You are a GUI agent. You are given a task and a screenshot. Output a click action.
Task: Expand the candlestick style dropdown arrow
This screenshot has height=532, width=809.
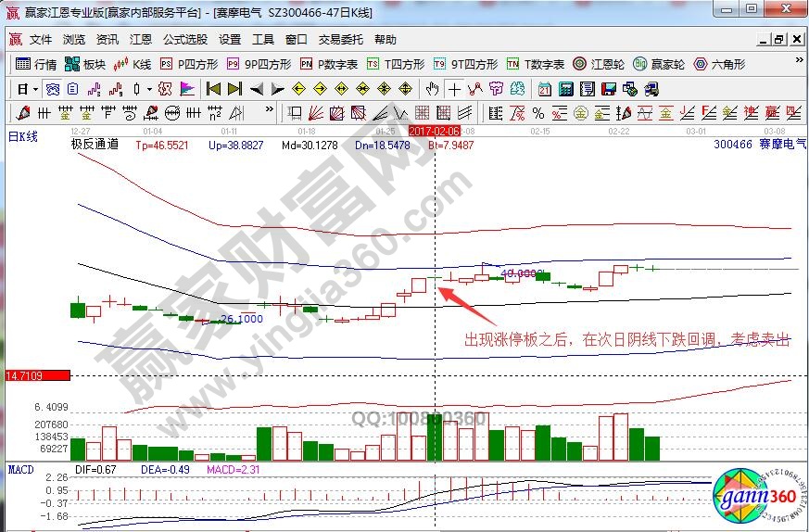tap(150, 89)
